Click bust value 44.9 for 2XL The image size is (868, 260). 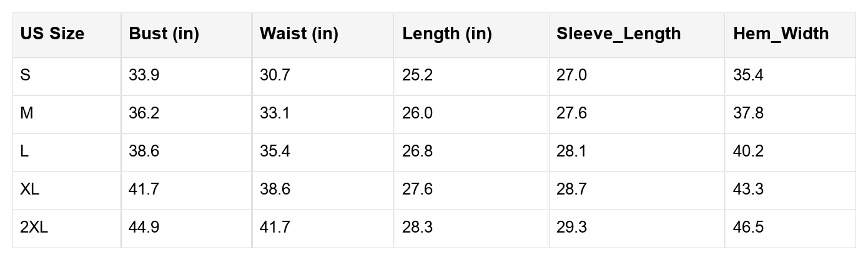pyautogui.click(x=144, y=228)
